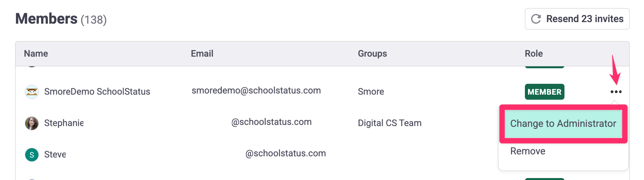Click the SmoreDemo SchoolStatus owl avatar

click(x=32, y=92)
